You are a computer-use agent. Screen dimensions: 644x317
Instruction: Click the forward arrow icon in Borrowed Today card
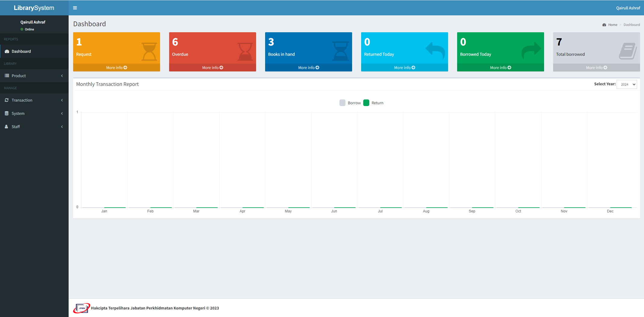[x=531, y=50]
